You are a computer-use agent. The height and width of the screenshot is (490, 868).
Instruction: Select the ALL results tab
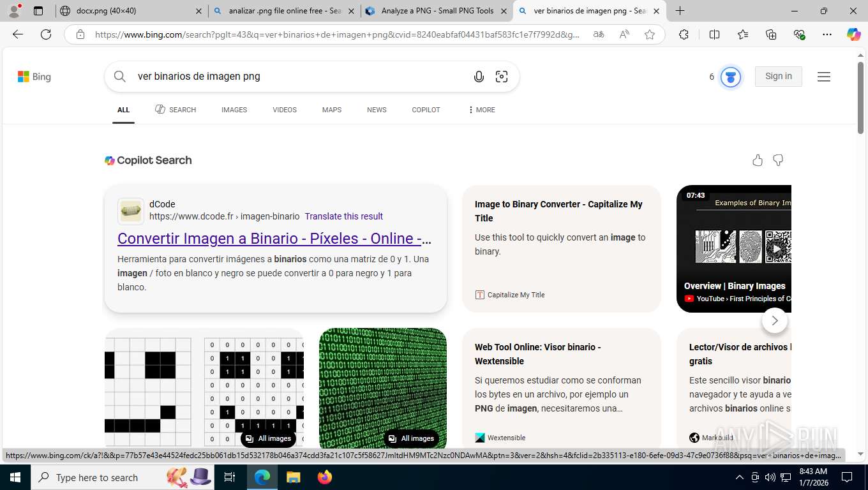tap(123, 110)
